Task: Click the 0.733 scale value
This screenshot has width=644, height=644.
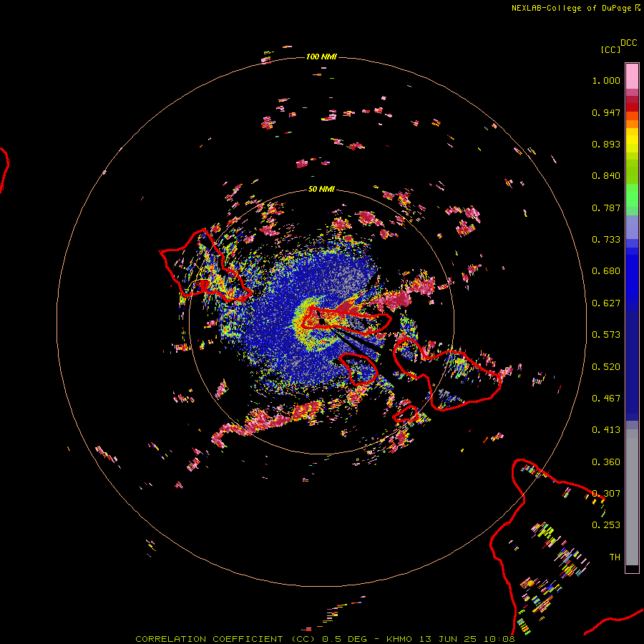Action: (606, 240)
